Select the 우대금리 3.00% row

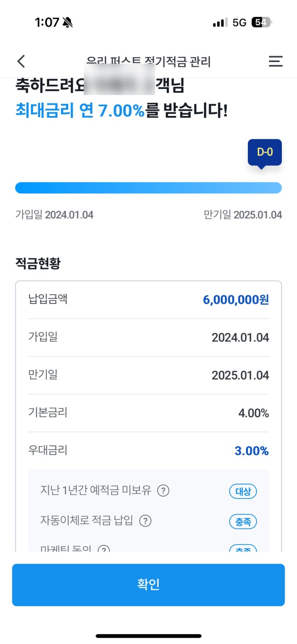coord(148,451)
